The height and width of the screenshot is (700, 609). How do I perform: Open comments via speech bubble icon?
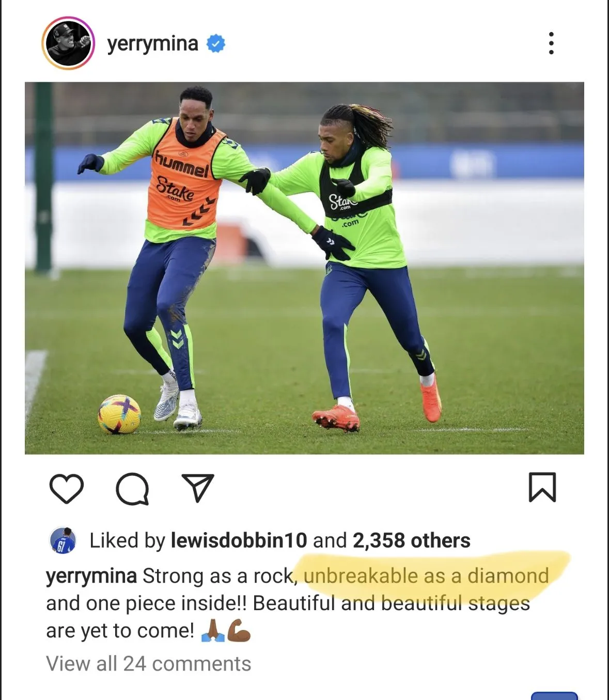click(x=132, y=489)
